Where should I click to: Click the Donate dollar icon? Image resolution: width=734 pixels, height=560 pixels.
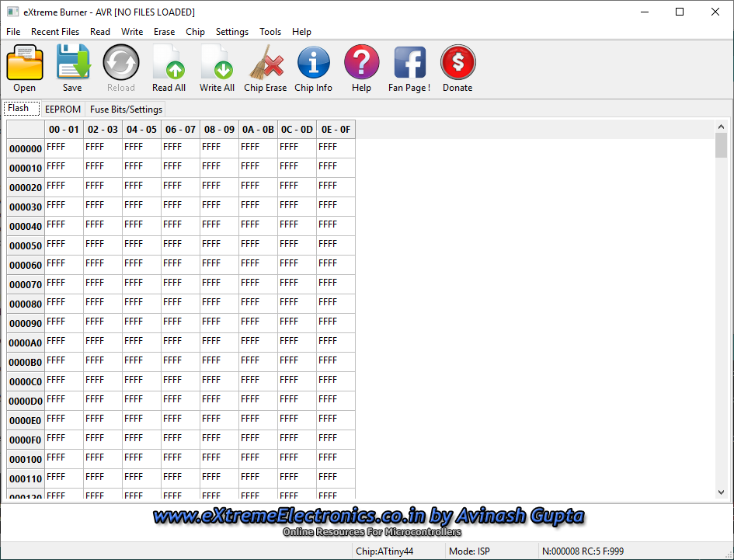(x=457, y=62)
